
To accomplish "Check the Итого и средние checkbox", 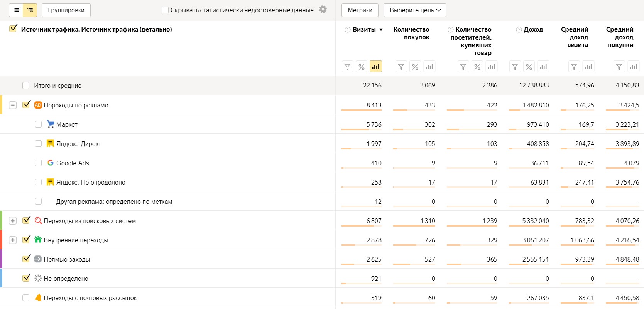I will click(x=26, y=86).
